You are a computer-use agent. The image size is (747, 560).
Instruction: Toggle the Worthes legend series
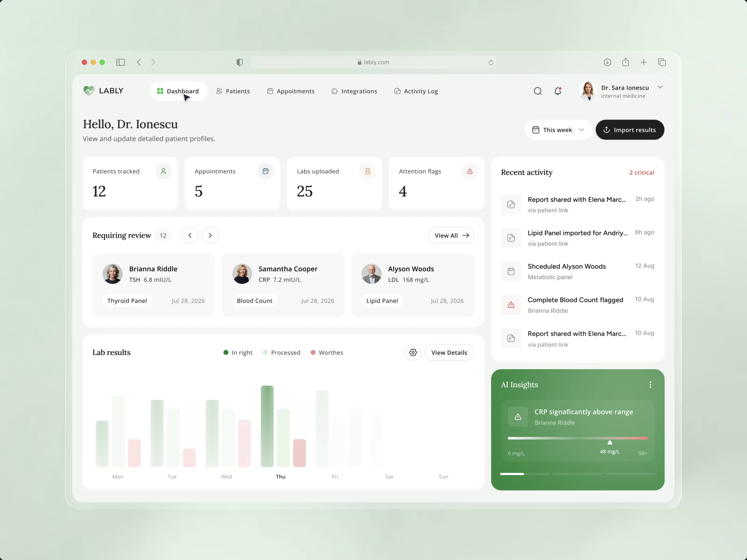pos(327,352)
